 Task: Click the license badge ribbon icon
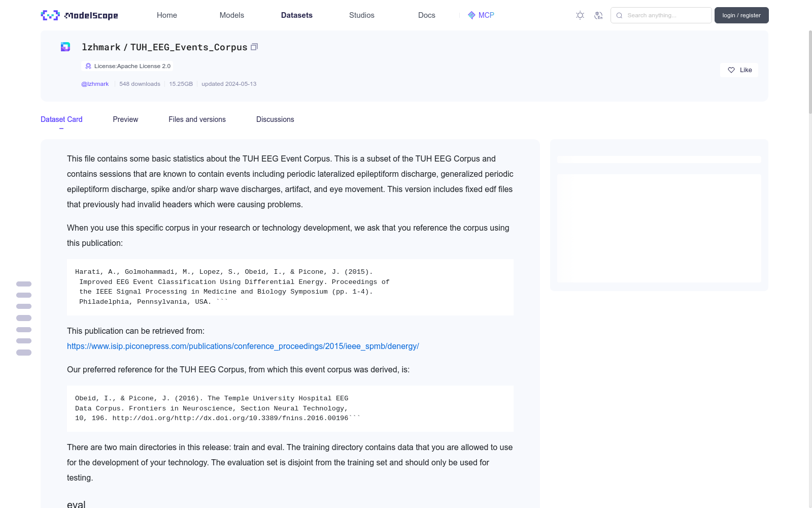[x=88, y=66]
